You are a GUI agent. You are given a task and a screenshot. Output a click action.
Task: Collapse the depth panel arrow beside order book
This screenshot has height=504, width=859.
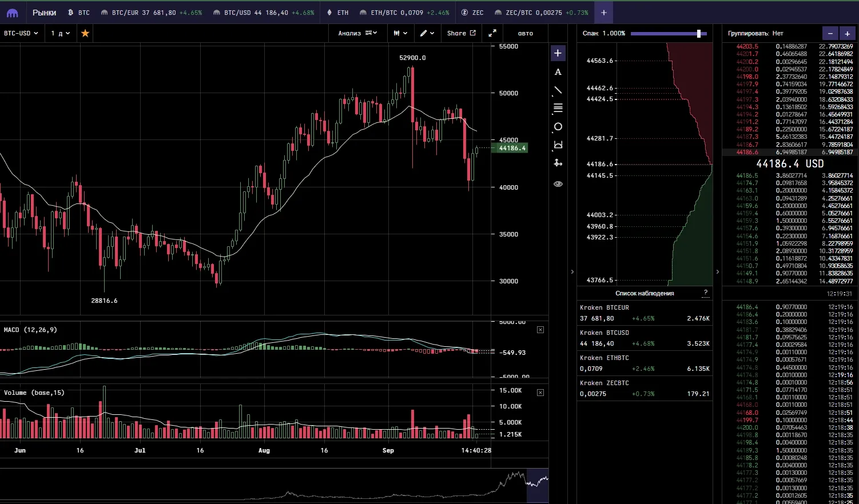718,272
